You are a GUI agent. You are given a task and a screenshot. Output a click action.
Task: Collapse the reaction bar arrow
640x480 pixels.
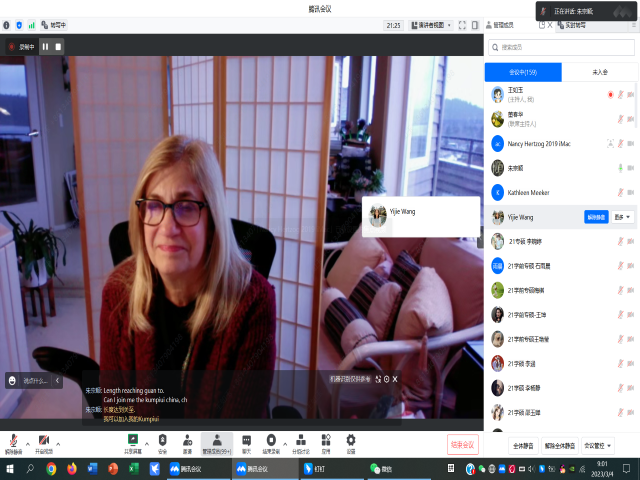pyautogui.click(x=57, y=381)
